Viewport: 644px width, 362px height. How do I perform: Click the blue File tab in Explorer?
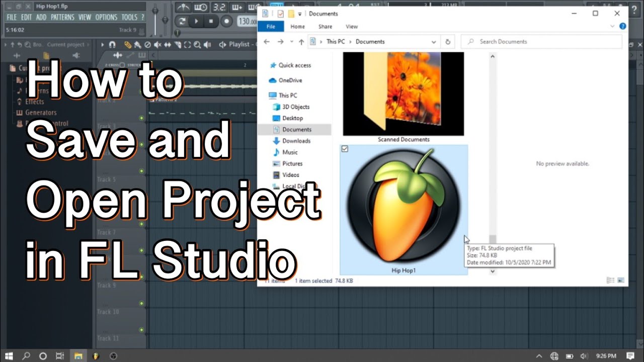271,27
